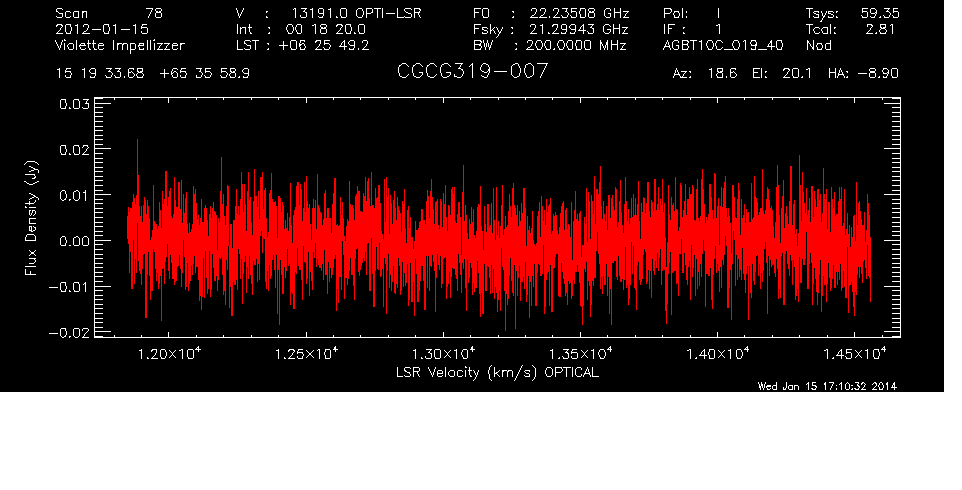Click the IF value 1
The height and width of the screenshot is (490, 962).
point(718,29)
